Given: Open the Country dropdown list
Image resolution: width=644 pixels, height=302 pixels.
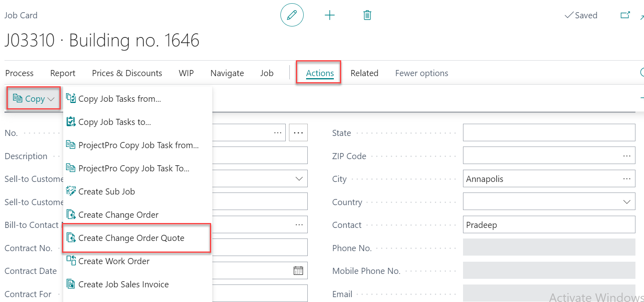Looking at the screenshot, I should pyautogui.click(x=626, y=202).
